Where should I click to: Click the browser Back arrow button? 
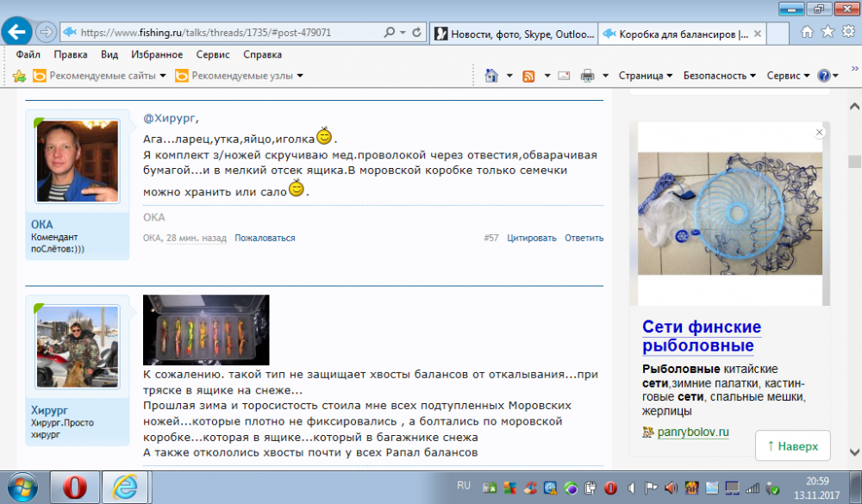click(17, 32)
